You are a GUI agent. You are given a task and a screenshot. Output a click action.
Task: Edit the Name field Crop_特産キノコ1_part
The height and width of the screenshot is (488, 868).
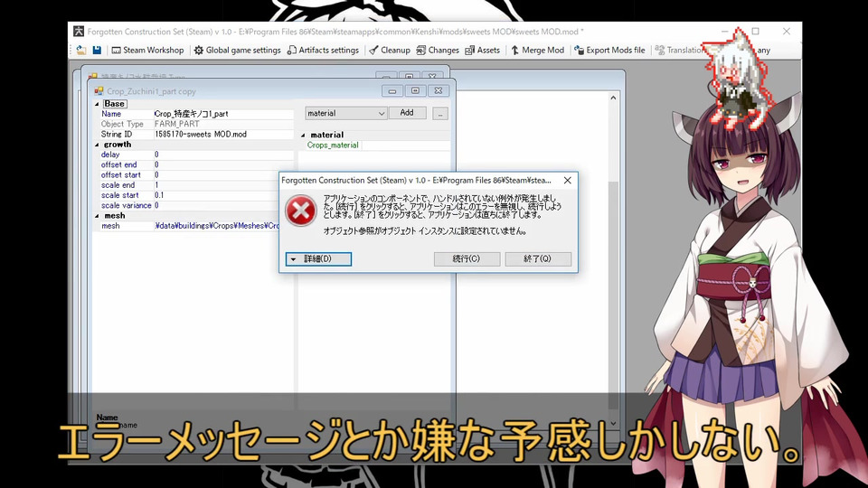tap(223, 114)
